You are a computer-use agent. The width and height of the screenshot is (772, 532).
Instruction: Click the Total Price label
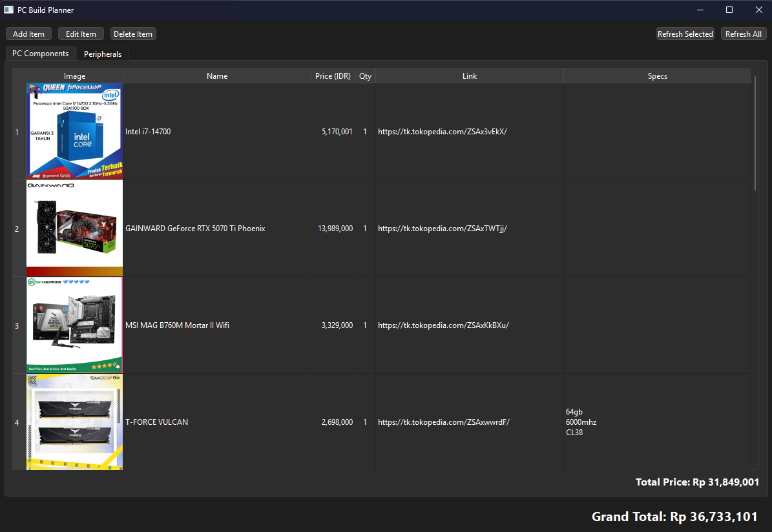697,482
